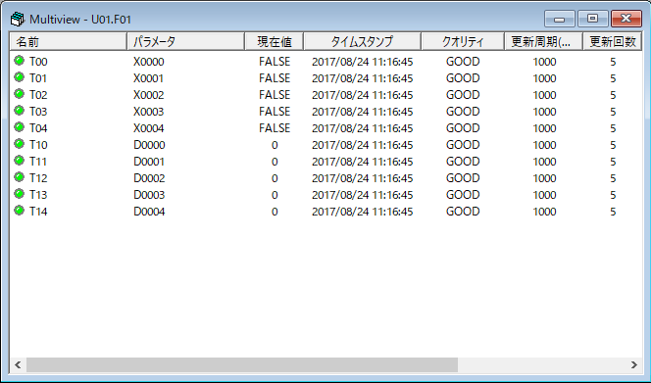Sort by the 更新回数 column header
The height and width of the screenshot is (383, 651).
(612, 42)
